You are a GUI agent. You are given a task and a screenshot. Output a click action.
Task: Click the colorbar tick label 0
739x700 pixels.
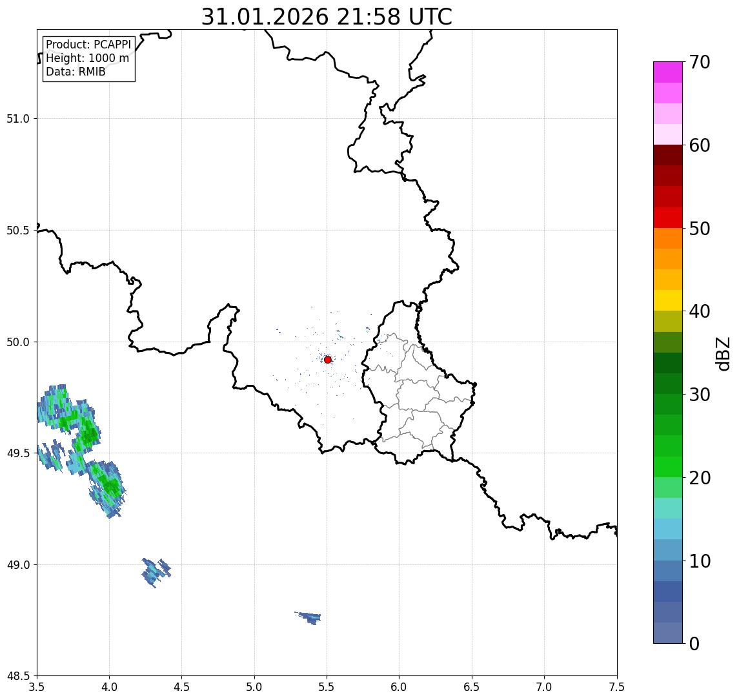click(694, 644)
